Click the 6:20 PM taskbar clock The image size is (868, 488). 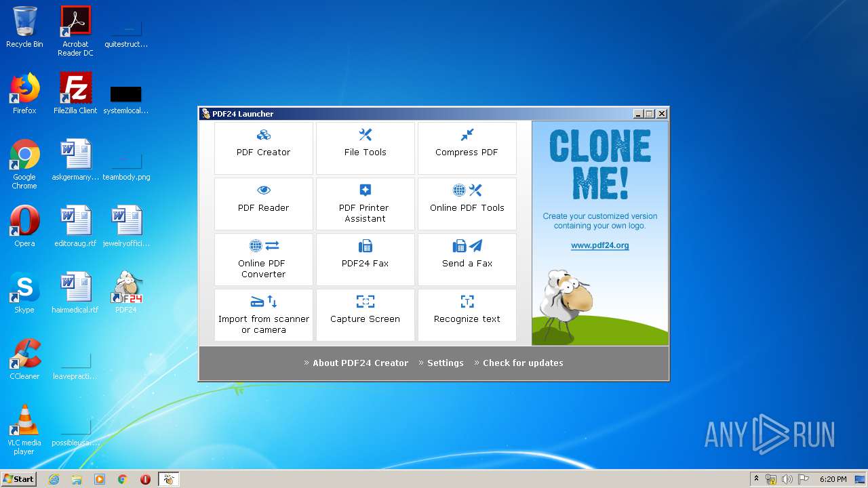pyautogui.click(x=833, y=479)
